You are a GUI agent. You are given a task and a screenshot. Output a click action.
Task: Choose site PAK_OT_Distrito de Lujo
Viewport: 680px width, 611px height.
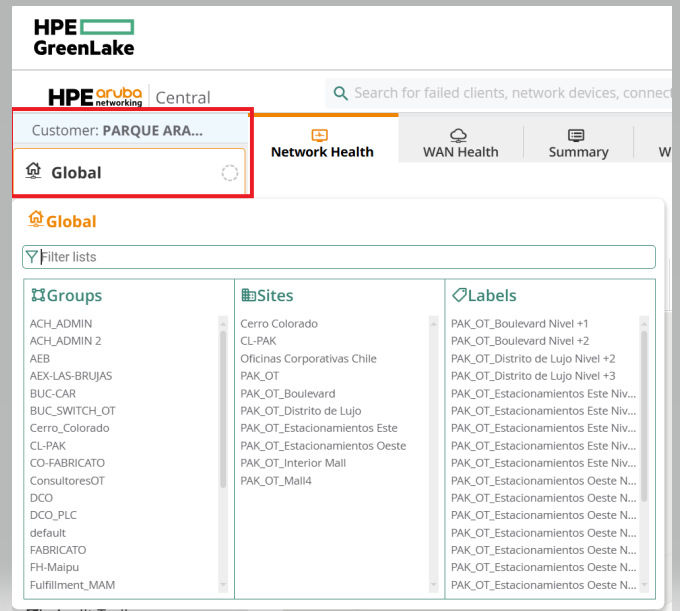pyautogui.click(x=301, y=410)
